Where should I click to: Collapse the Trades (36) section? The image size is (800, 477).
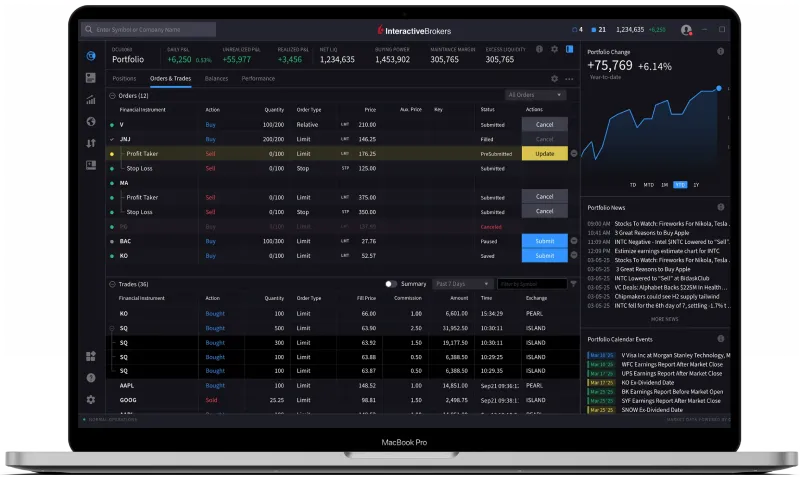tap(112, 284)
